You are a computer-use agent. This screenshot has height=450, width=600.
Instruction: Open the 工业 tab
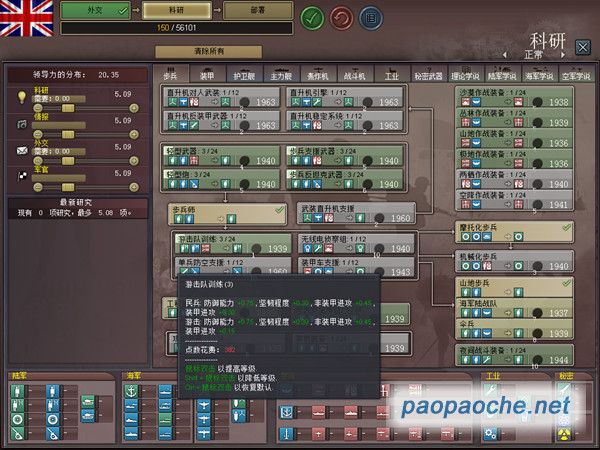(392, 73)
